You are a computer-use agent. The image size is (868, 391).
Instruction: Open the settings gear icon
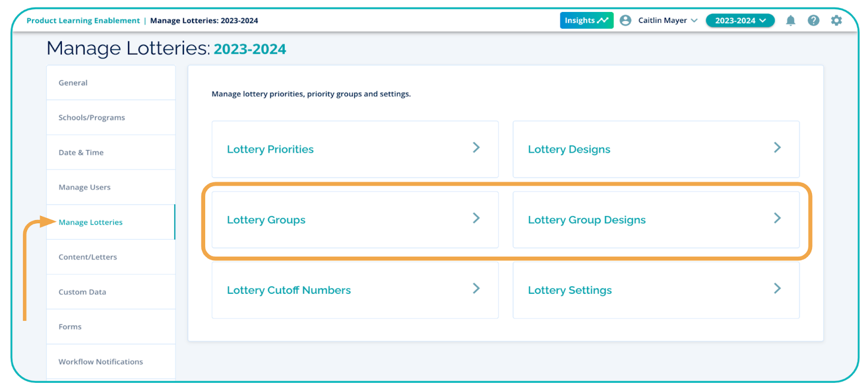pos(837,21)
